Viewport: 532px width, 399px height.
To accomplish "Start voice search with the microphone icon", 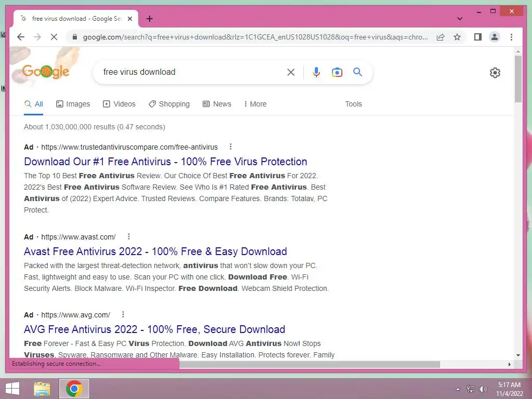I will (x=316, y=72).
